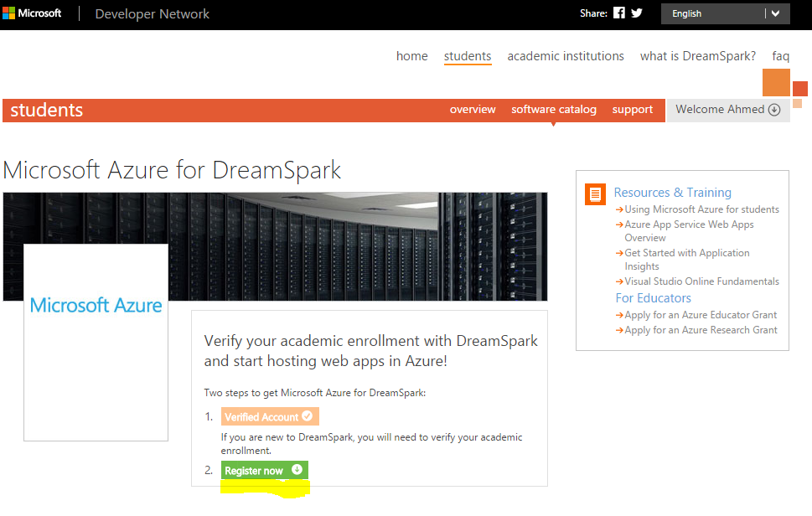The image size is (812, 516).
Task: Click the Microsoft logo
Action: click(32, 13)
